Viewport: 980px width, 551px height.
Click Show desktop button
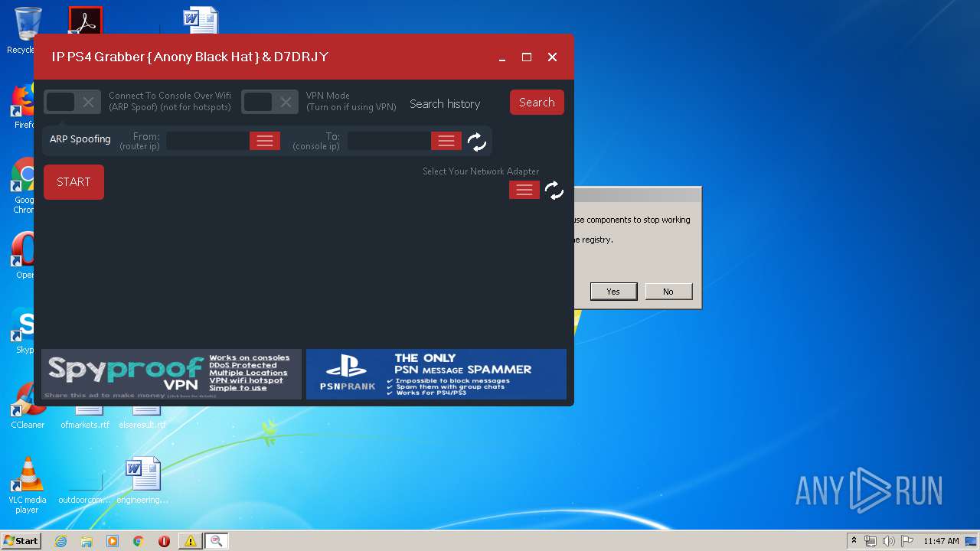(972, 541)
